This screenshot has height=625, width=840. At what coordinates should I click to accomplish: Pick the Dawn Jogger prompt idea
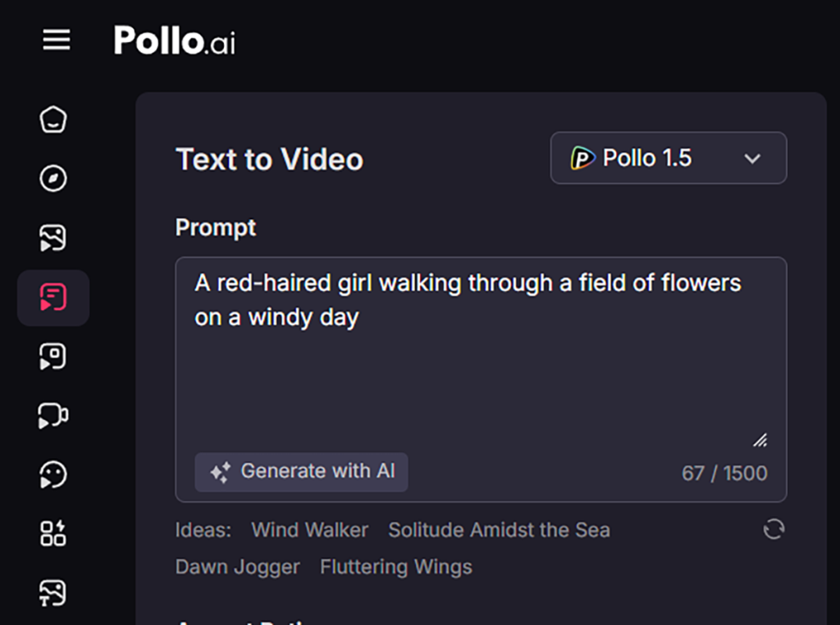(237, 567)
